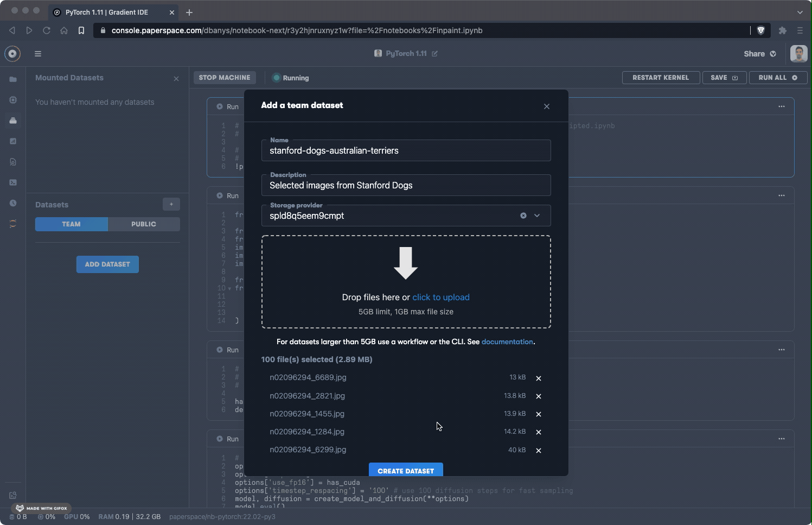Open the hamburger menu icon
812x525 pixels.
point(38,54)
